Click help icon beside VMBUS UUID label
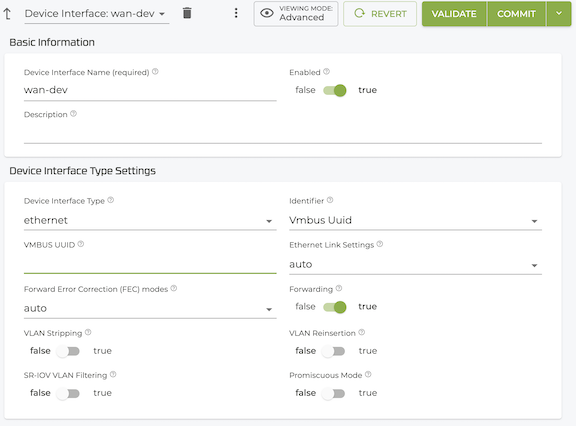The height and width of the screenshot is (426, 576). tap(81, 244)
